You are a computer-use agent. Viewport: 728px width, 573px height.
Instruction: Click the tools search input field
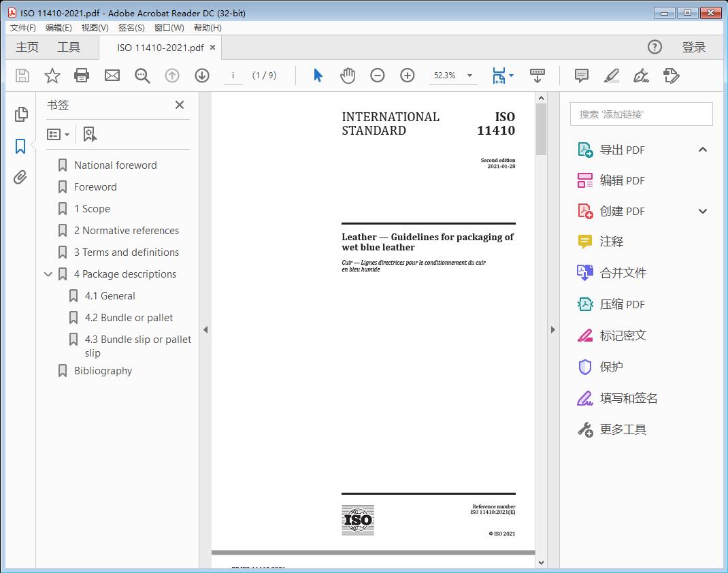641,114
